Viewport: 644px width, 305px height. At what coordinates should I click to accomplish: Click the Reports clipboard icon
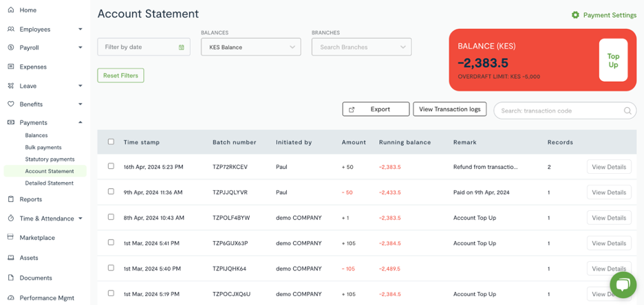point(11,199)
